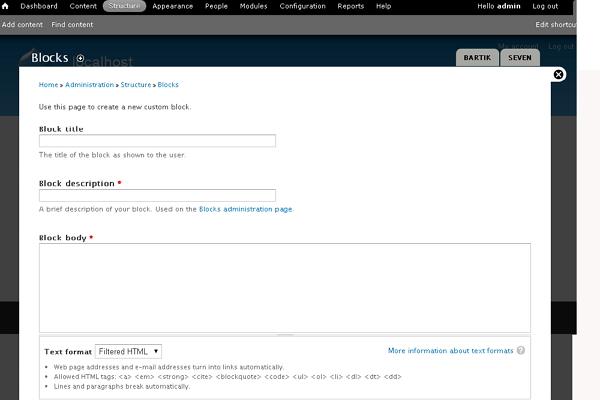This screenshot has width=600, height=400.
Task: Open the Text format Filtered HTML dropdown
Action: (x=128, y=351)
